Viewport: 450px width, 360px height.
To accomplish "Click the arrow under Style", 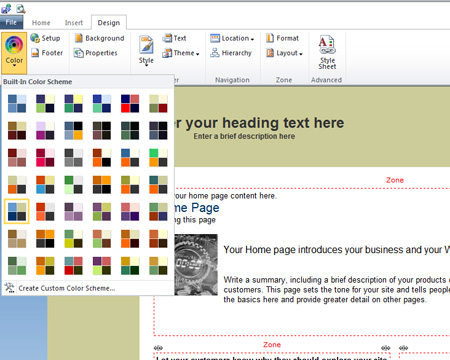I will (x=146, y=66).
